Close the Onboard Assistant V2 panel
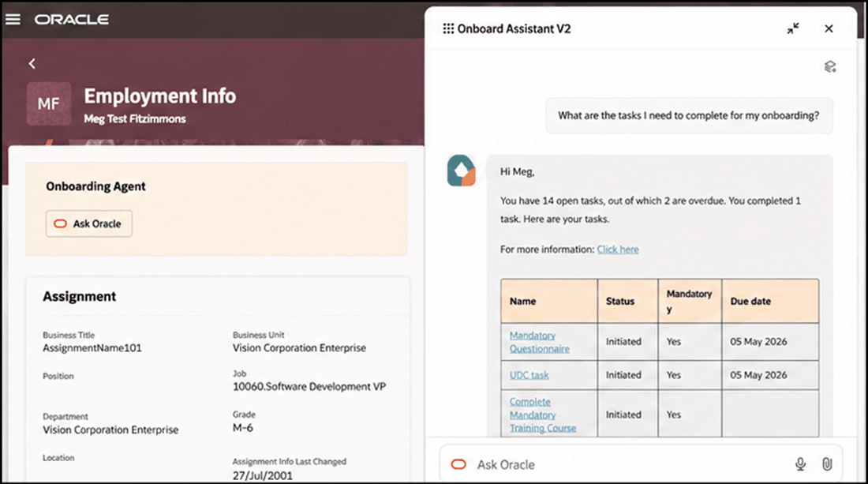The width and height of the screenshot is (868, 484). pyautogui.click(x=829, y=28)
